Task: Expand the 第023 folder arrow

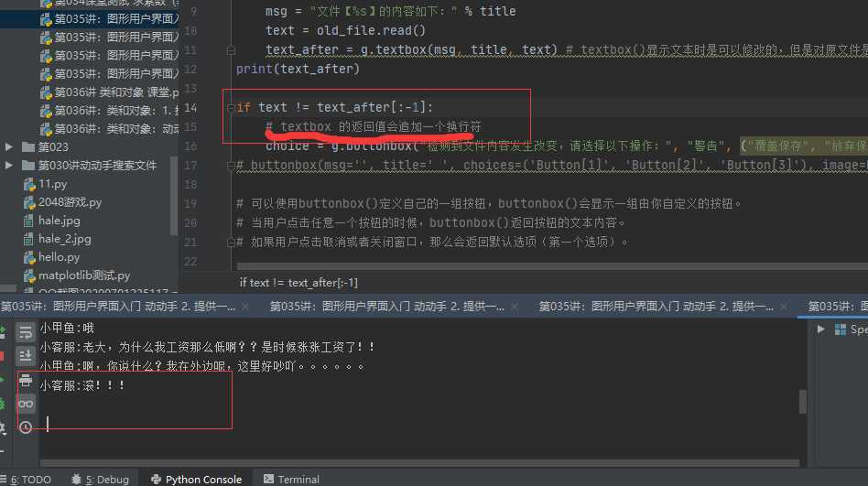Action: click(x=9, y=146)
